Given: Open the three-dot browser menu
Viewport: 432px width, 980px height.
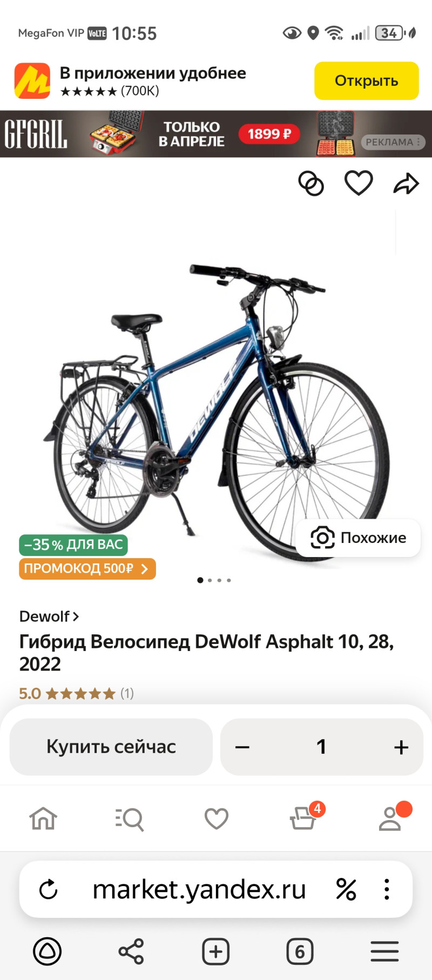Looking at the screenshot, I should point(387,889).
